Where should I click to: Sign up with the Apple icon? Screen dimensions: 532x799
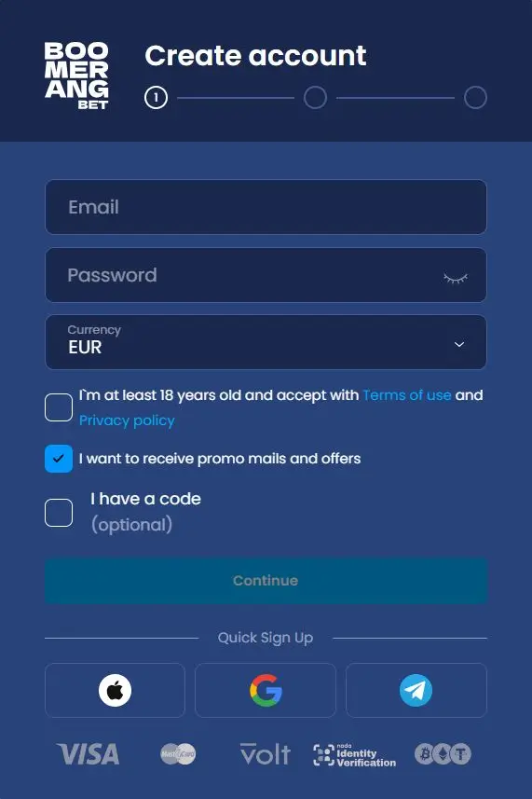pos(115,690)
